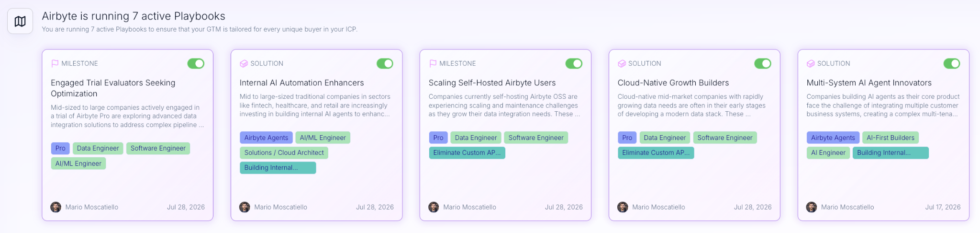This screenshot has width=980, height=233.
Task: Click AI/ML Engineer tag on Engaged Trial card
Action: 78,163
